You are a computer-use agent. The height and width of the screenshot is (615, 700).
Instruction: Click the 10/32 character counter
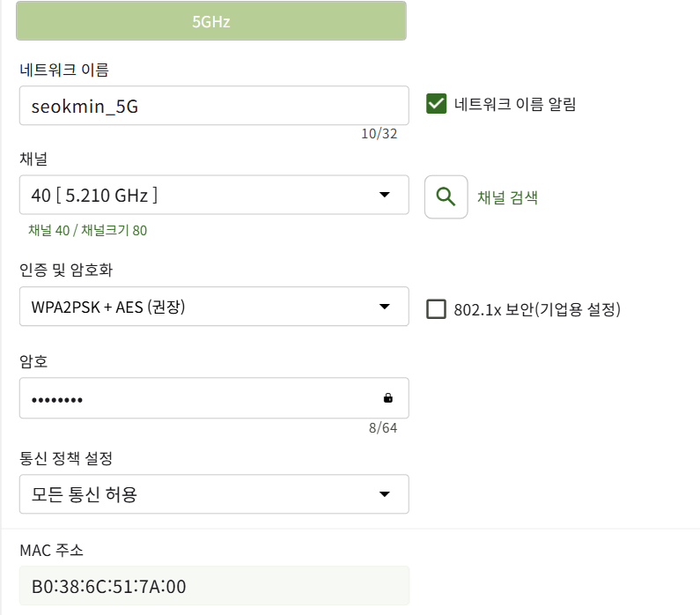click(x=379, y=134)
